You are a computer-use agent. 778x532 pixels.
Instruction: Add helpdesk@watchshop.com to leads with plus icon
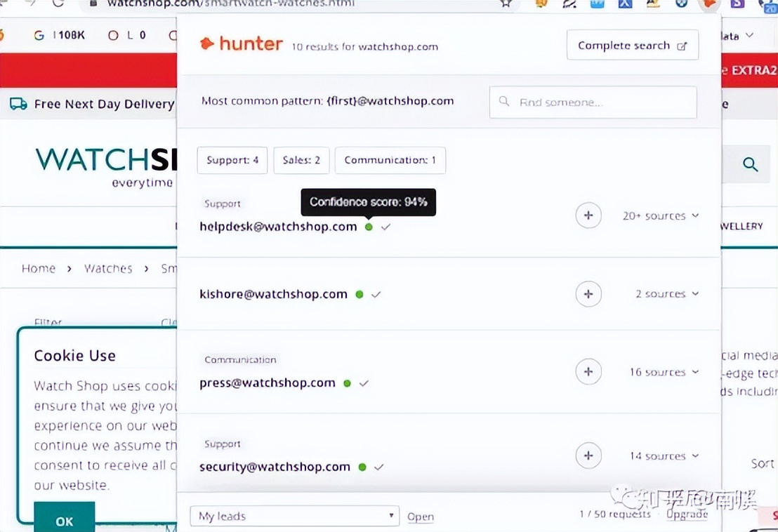point(588,215)
